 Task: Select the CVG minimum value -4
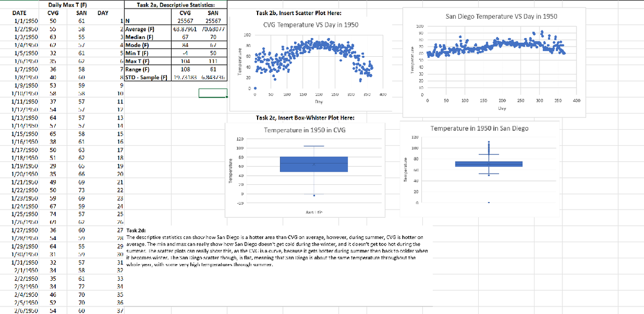click(185, 53)
